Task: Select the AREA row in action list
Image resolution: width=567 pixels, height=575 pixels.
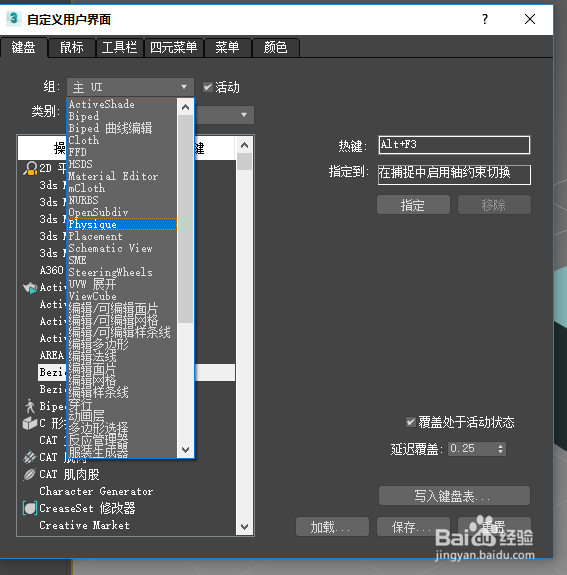Action: point(51,355)
